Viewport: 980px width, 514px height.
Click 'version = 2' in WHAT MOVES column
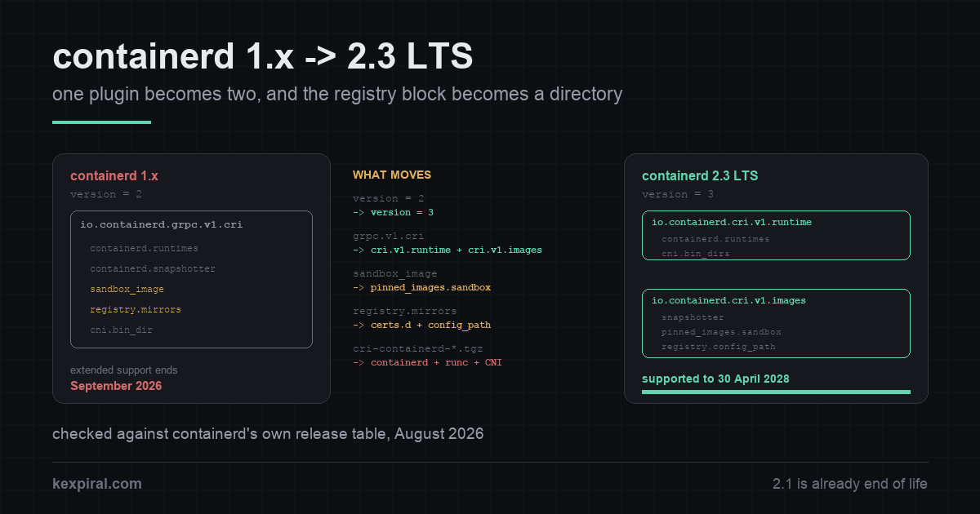point(388,198)
